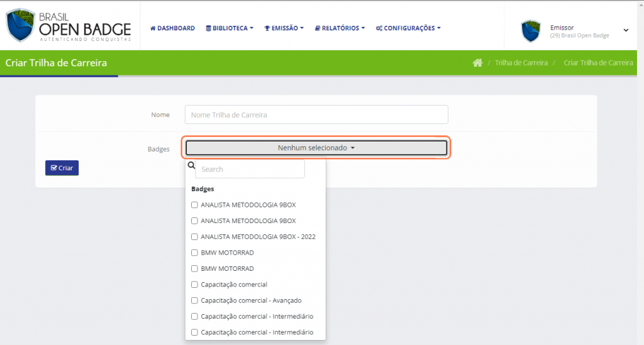This screenshot has width=644, height=345.
Task: Check ANALISTA METODOLOGIA 9BOX - 2022 checkbox
Action: pos(194,237)
